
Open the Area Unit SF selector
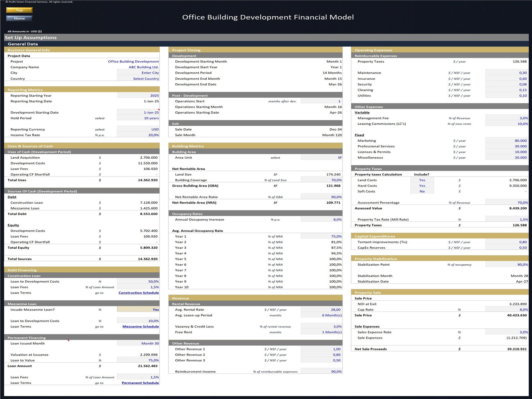[x=321, y=158]
